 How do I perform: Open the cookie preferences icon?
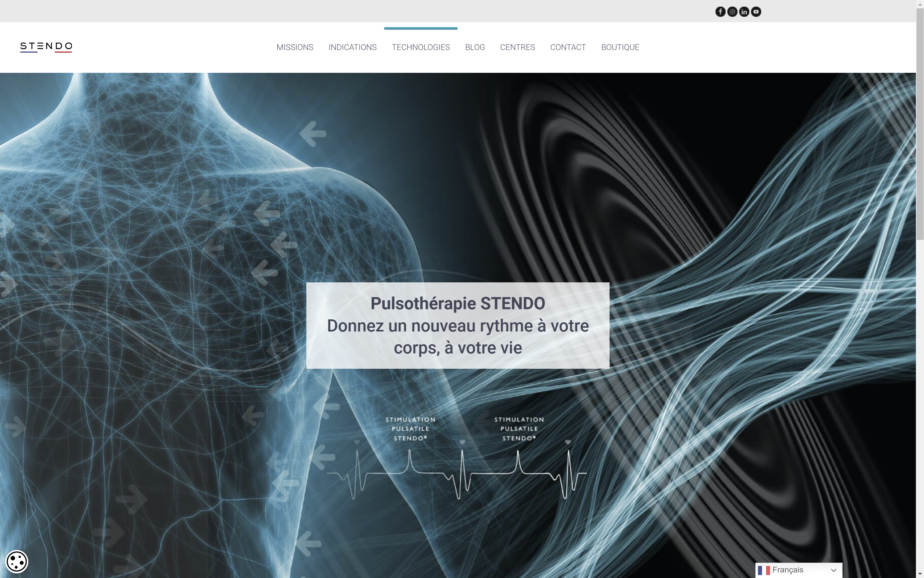pos(17,562)
